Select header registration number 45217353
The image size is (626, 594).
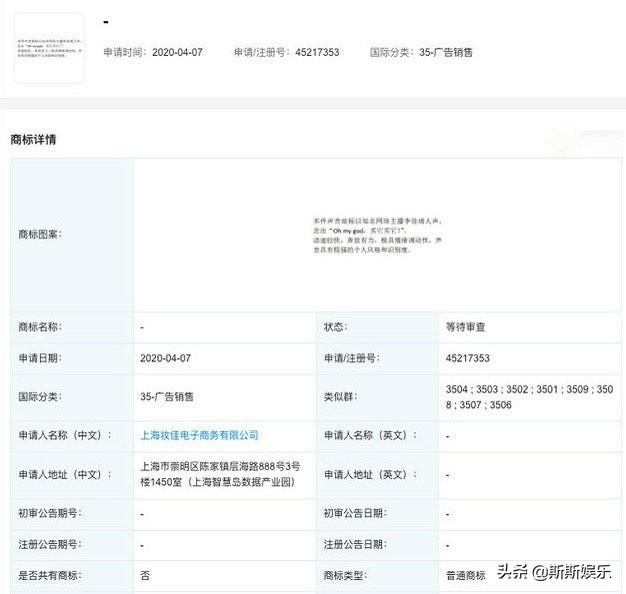click(317, 52)
